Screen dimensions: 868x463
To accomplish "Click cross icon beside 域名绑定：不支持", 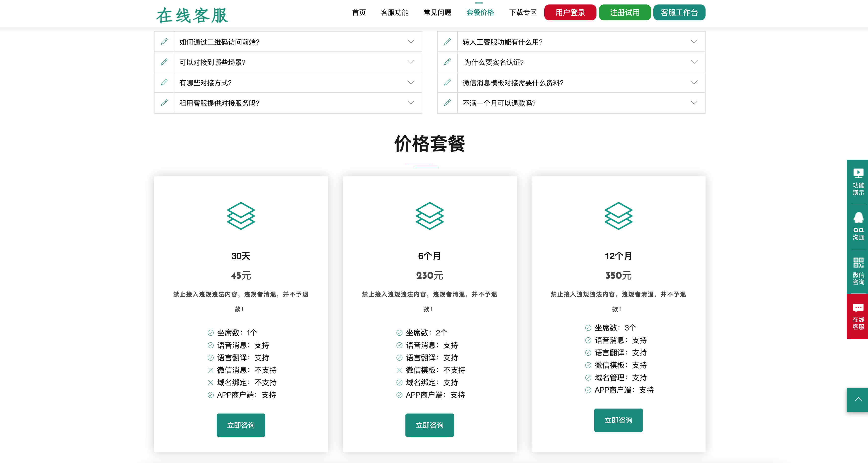I will click(211, 383).
